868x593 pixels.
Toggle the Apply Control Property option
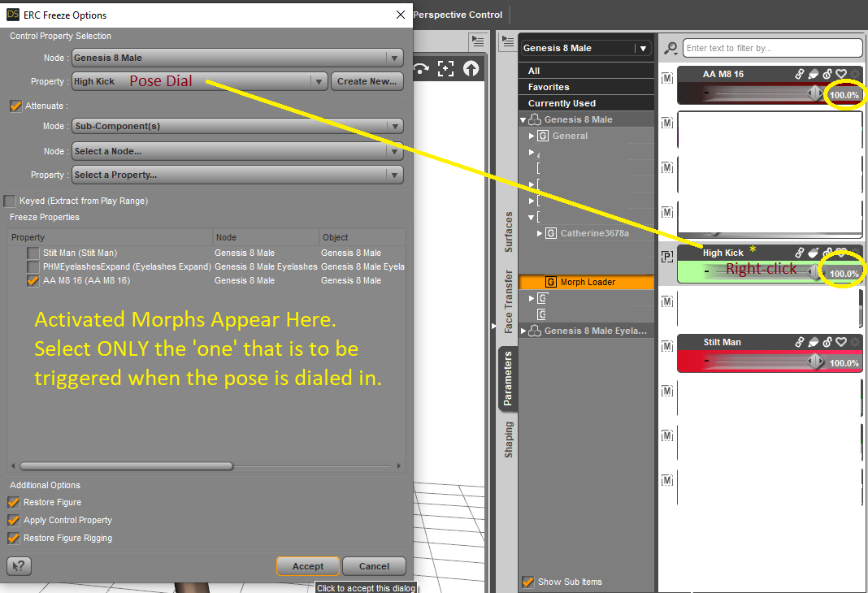13,520
